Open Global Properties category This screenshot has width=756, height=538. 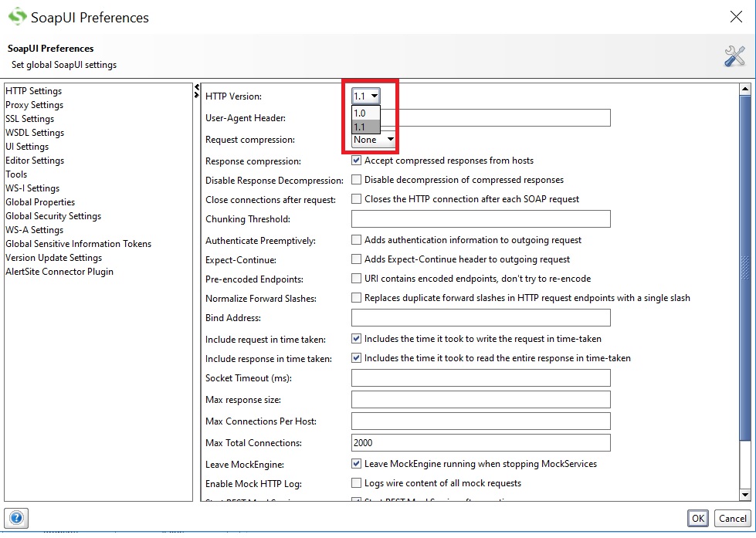click(40, 202)
